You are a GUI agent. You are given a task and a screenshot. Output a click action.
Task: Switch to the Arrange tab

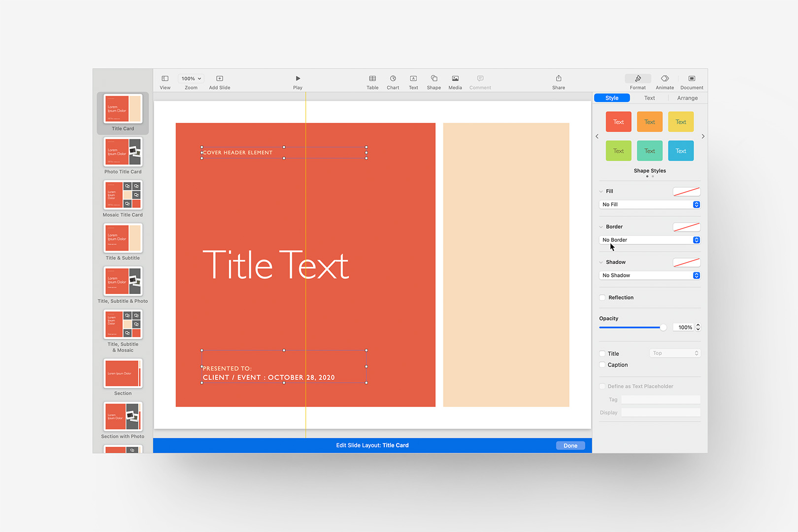(687, 98)
